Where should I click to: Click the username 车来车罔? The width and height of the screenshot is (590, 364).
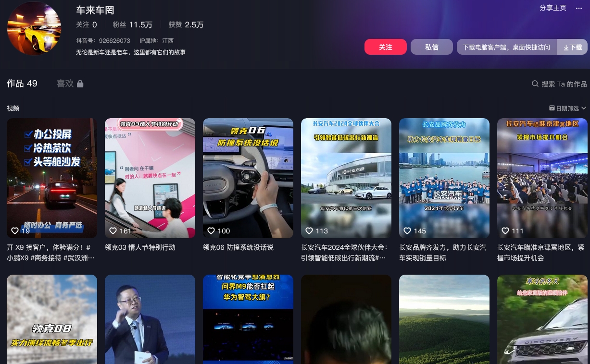95,10
